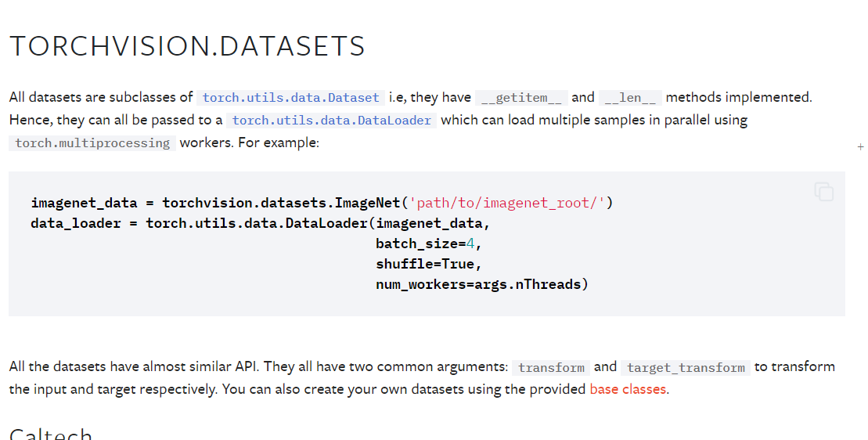Viewport: 868px width, 440px height.
Task: Open the torch.utils.data.Dataset link in the paragraph
Action: 290,98
